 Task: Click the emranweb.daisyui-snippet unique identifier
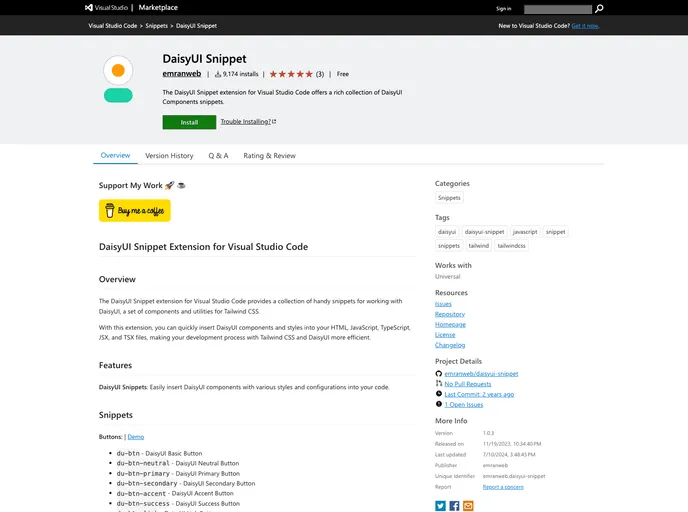pyautogui.click(x=514, y=476)
